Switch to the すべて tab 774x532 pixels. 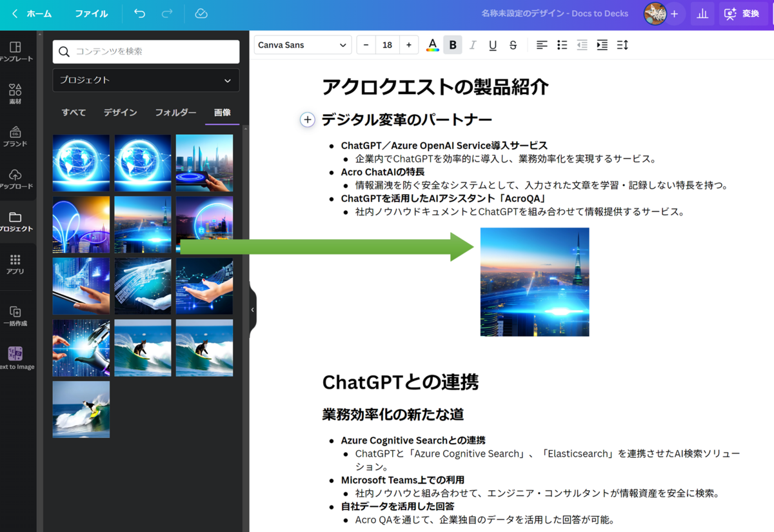point(74,112)
